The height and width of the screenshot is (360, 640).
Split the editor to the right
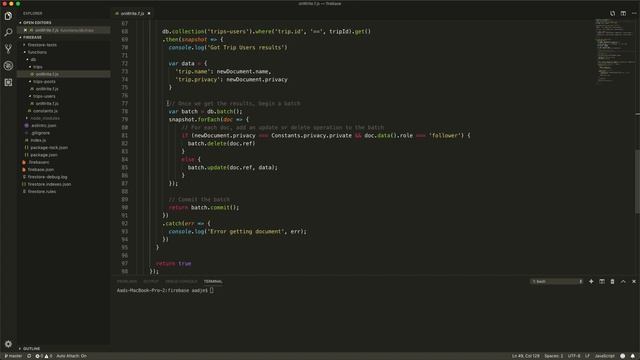623,13
